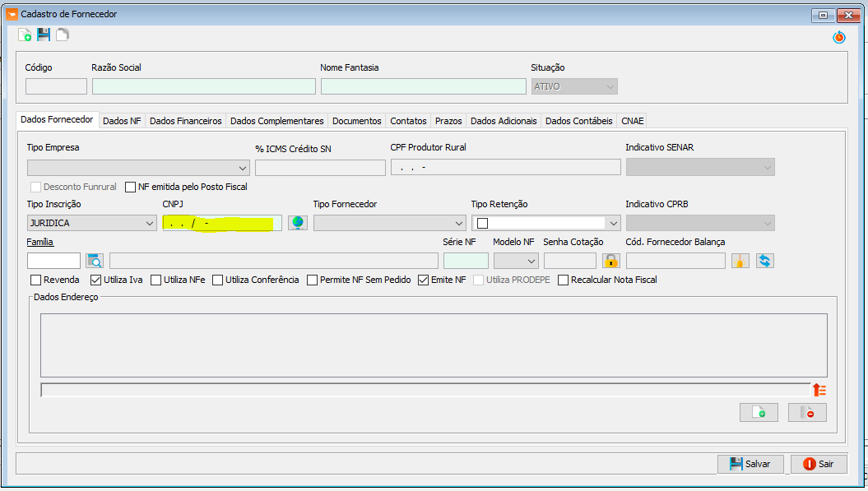
Task: Click the orange power icon at top right
Action: (x=838, y=37)
